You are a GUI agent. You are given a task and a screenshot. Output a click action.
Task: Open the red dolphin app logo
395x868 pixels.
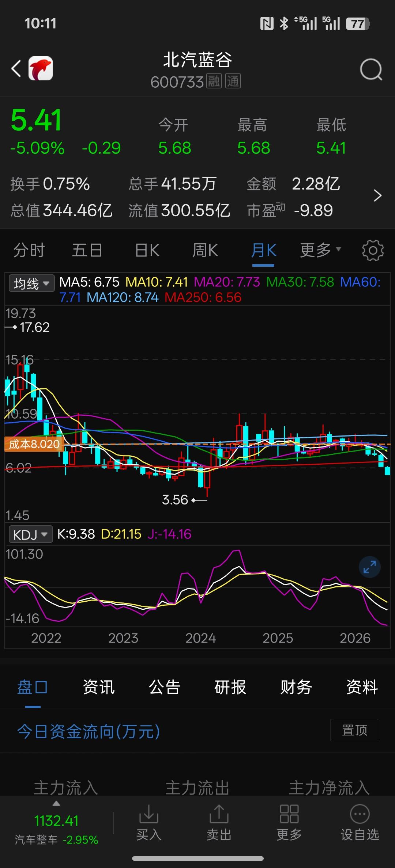click(x=41, y=68)
